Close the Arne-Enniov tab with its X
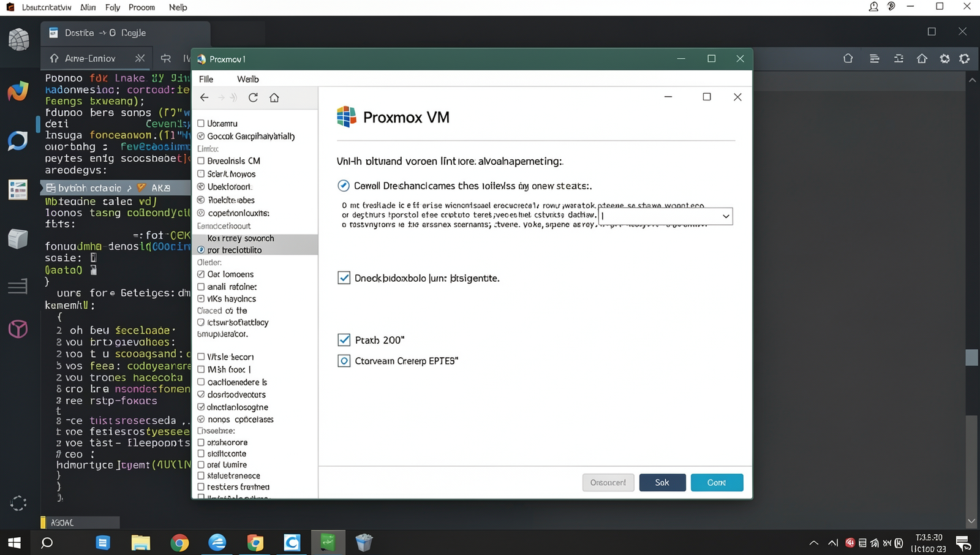 (x=140, y=58)
